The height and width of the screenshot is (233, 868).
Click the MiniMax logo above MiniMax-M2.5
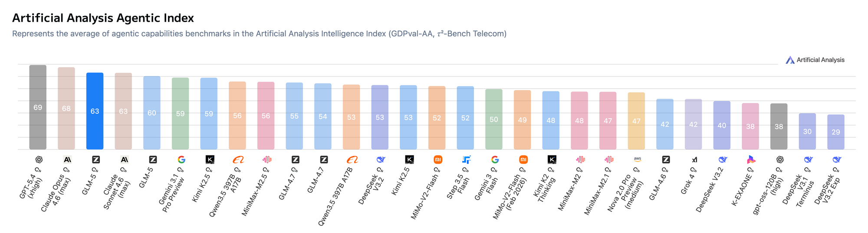[x=267, y=160]
